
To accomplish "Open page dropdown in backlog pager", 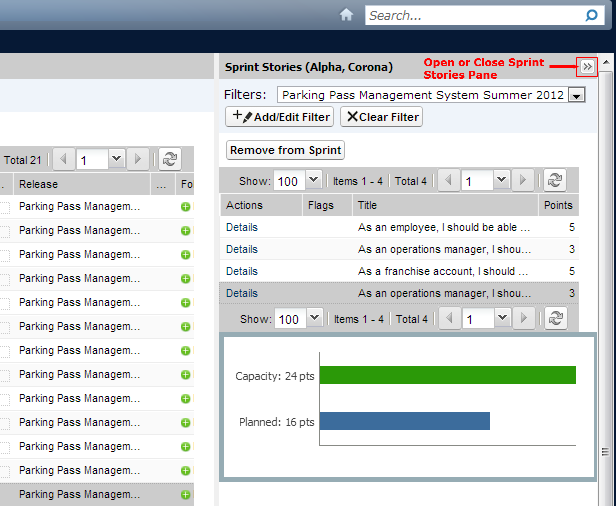I will 116,159.
